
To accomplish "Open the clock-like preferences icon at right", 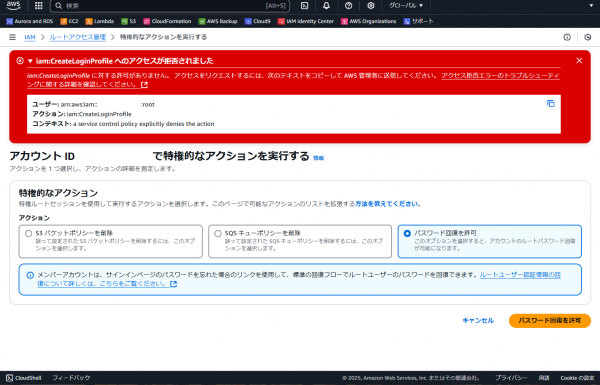I will click(588, 37).
